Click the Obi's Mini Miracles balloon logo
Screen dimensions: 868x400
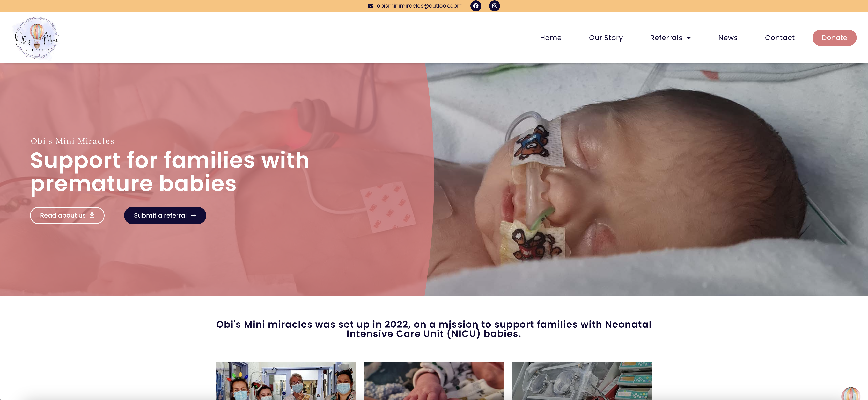(37, 38)
